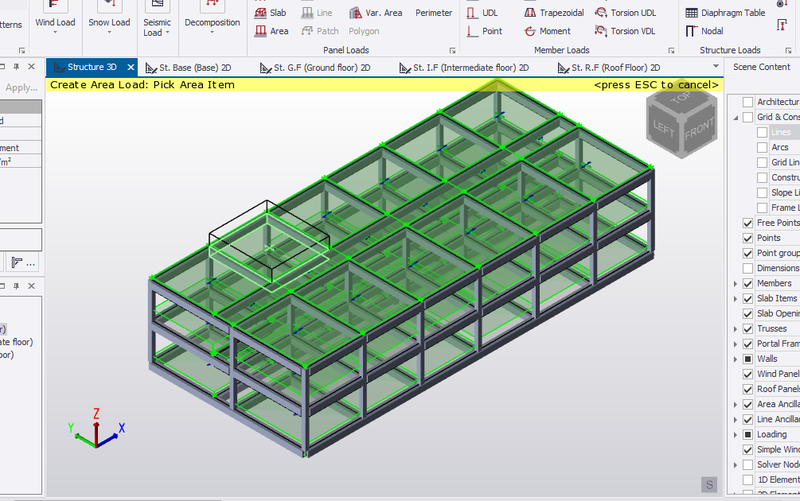Apply a Point member load
Image resolution: width=800 pixels, height=501 pixels.
(x=484, y=31)
